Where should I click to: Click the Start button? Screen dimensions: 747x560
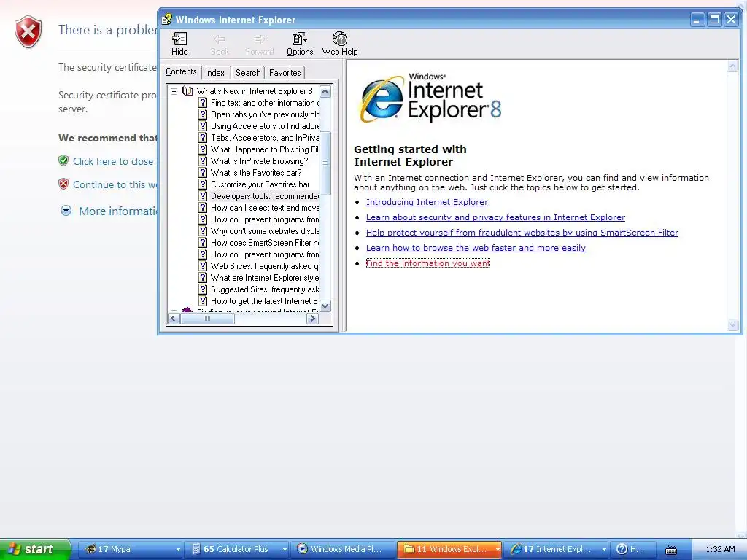click(35, 549)
